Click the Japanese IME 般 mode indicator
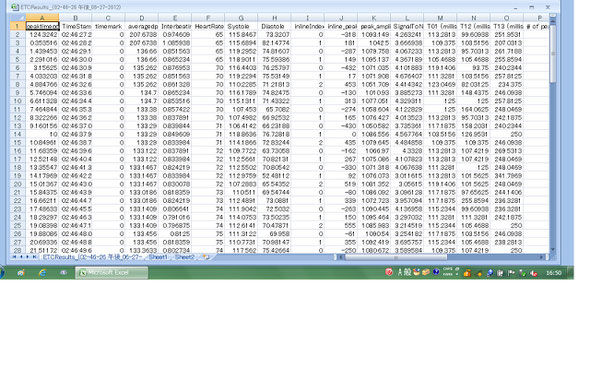This screenshot has height=369, width=590. (408, 272)
